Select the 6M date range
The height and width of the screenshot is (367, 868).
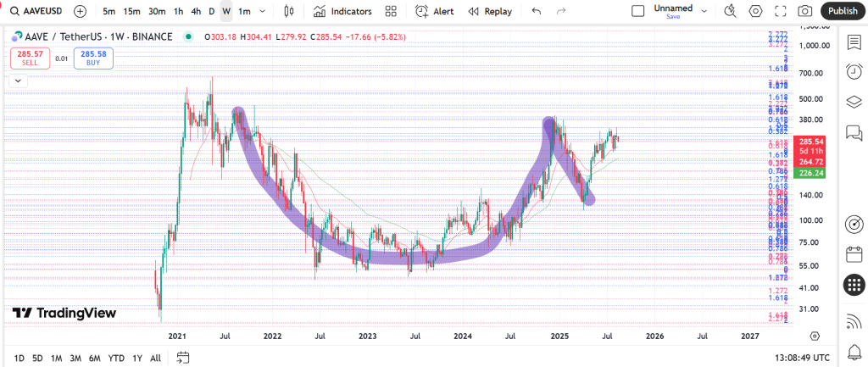pos(95,359)
